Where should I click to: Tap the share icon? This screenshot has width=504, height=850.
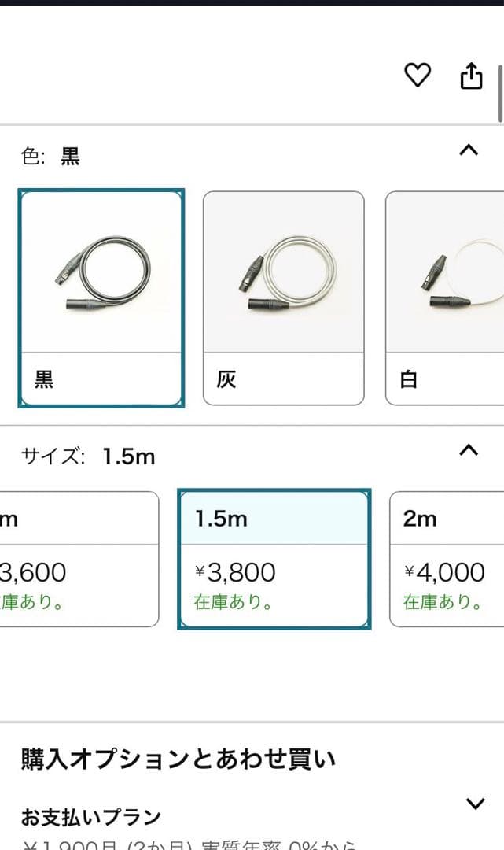470,76
